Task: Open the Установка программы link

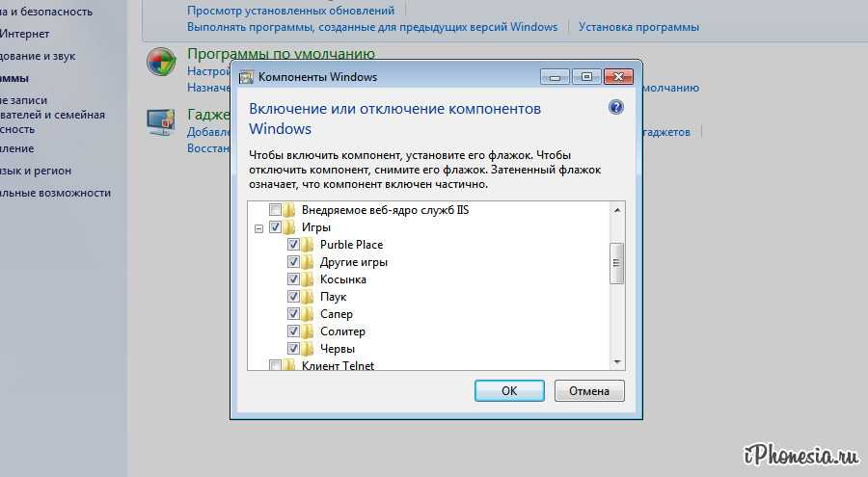Action: (x=638, y=27)
